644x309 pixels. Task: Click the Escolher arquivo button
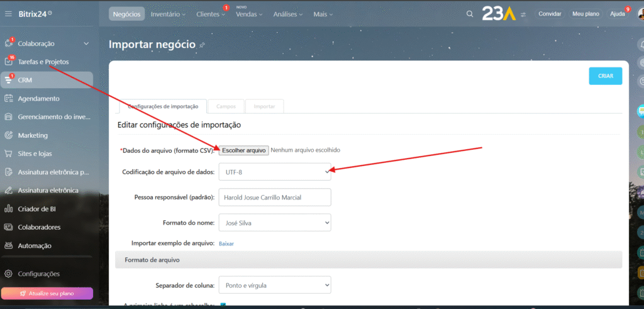(243, 150)
